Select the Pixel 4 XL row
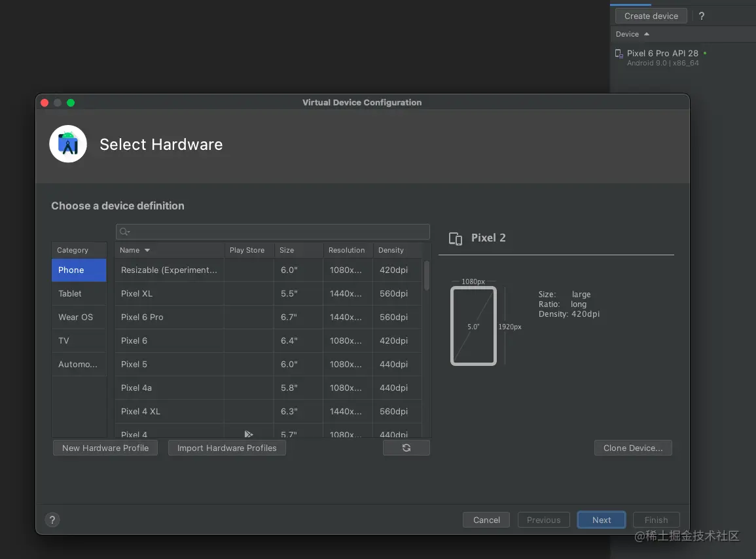 tap(268, 412)
